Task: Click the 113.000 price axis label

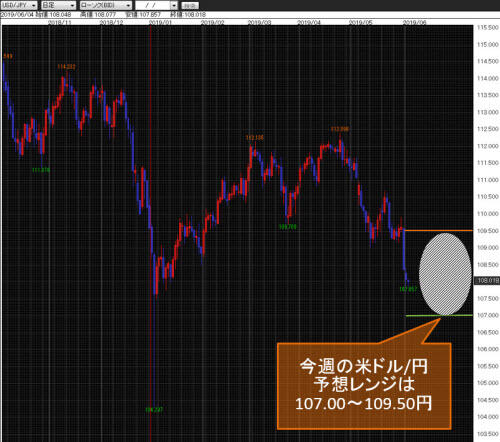Action: click(488, 112)
